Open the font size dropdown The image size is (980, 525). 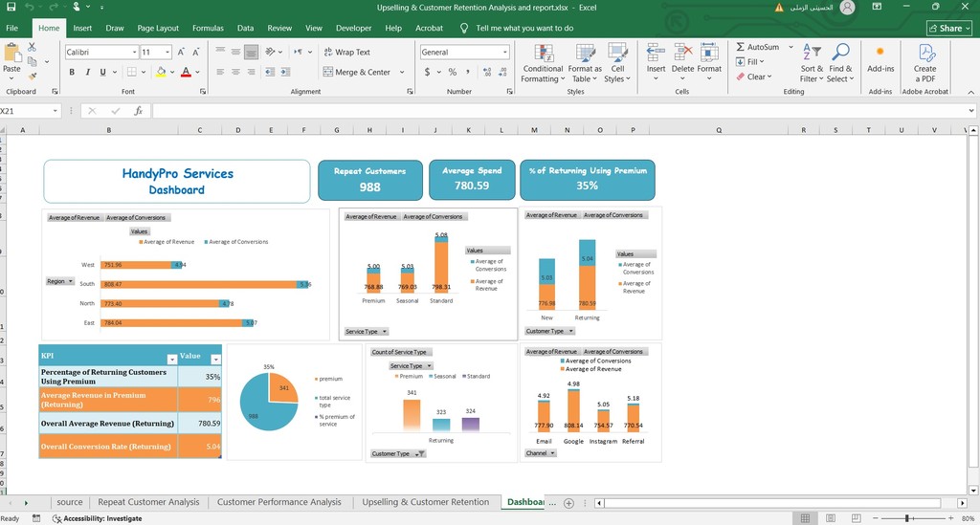167,53
